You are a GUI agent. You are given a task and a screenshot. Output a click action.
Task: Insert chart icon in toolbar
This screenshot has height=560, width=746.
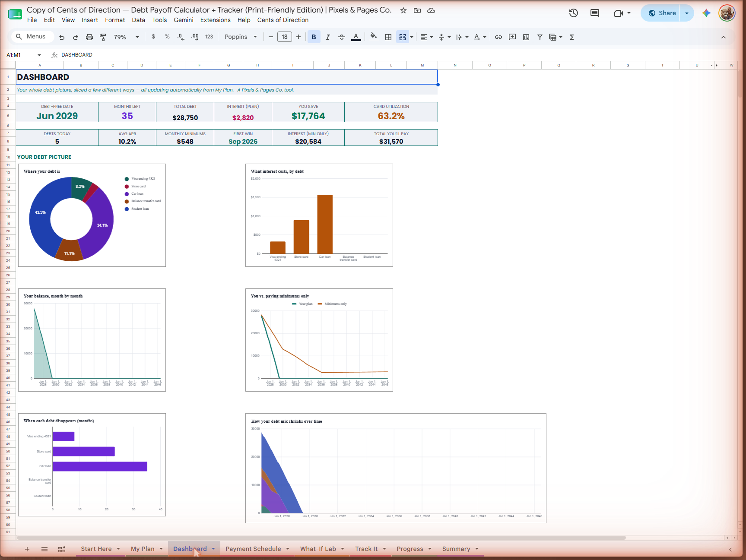click(526, 37)
